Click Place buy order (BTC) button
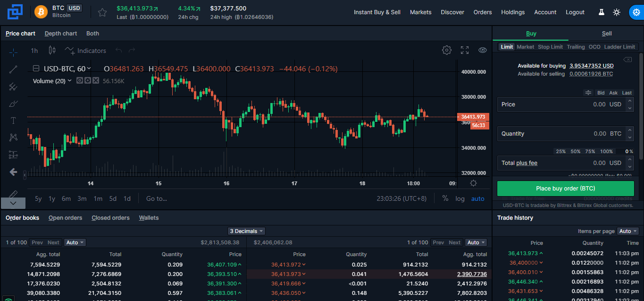Image resolution: width=644 pixels, height=301 pixels. pos(565,189)
